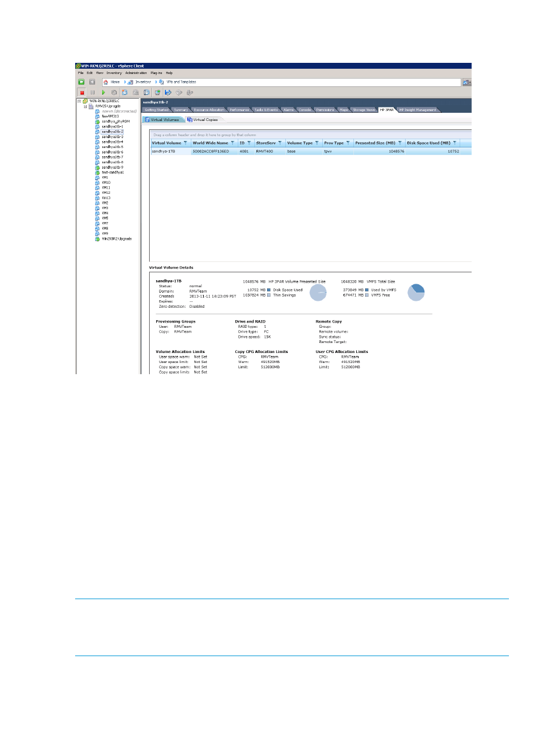Click the Take Snapshot toolbar icon
The image size is (560, 746).
(x=124, y=92)
